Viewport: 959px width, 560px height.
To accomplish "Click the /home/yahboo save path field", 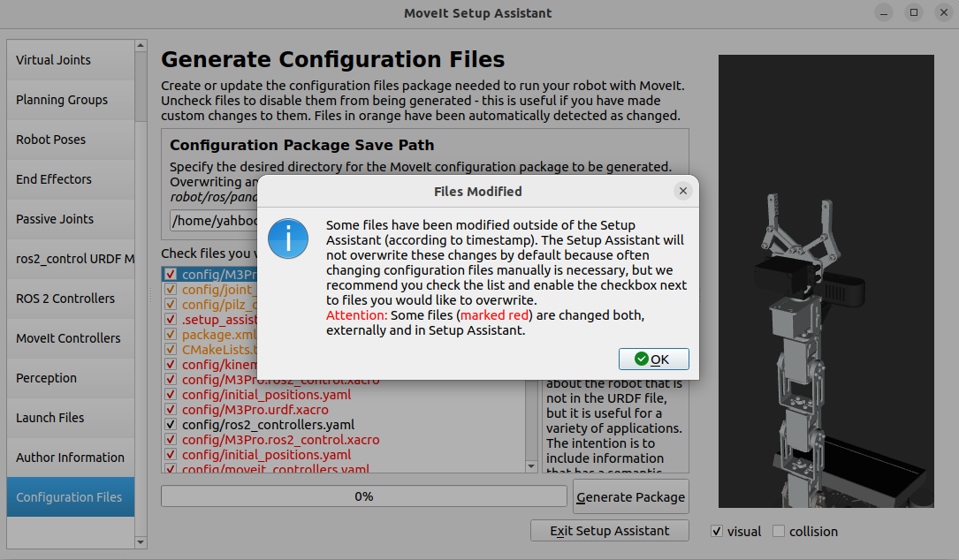I will pos(214,221).
